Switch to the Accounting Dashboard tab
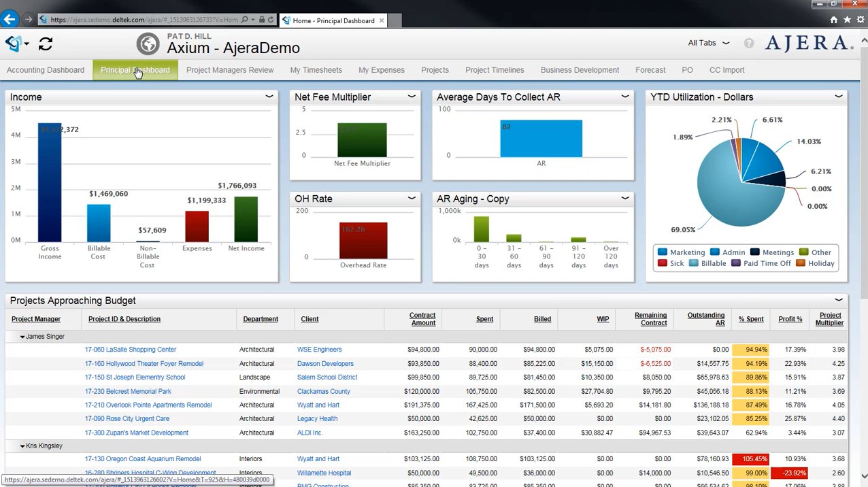The height and width of the screenshot is (487, 868). tap(46, 69)
